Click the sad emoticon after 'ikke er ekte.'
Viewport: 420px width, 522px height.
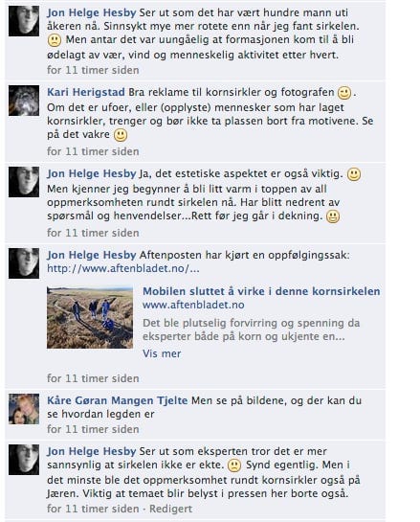tap(234, 465)
